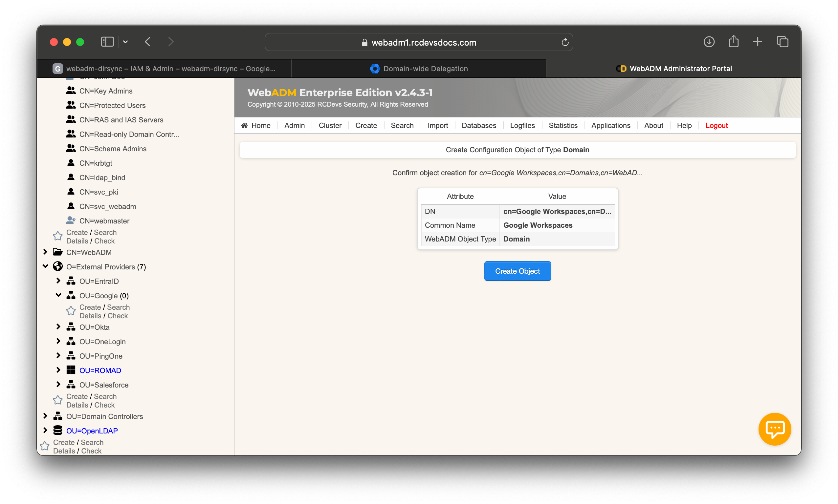Click the CN=svc_pki user icon
This screenshot has width=838, height=504.
tap(71, 192)
